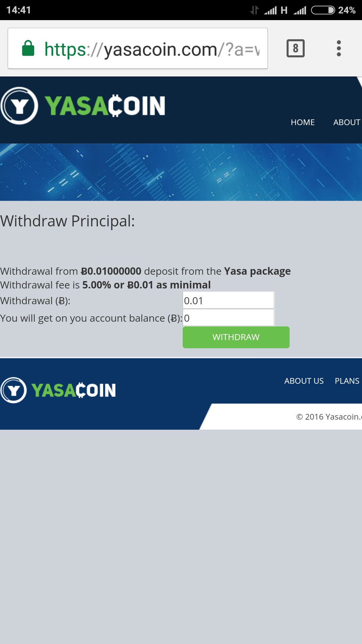
Task: Click the YASACOIN wordmark in header
Action: [x=105, y=106]
